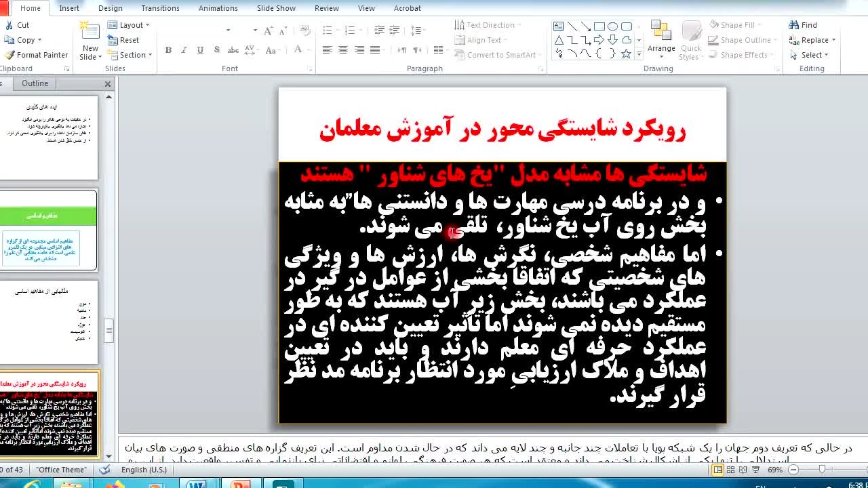Switch to the Animations ribbon tab
868x488 pixels.
click(x=218, y=8)
